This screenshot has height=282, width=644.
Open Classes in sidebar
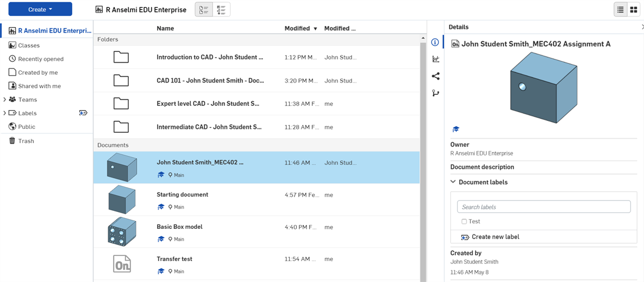[29, 45]
